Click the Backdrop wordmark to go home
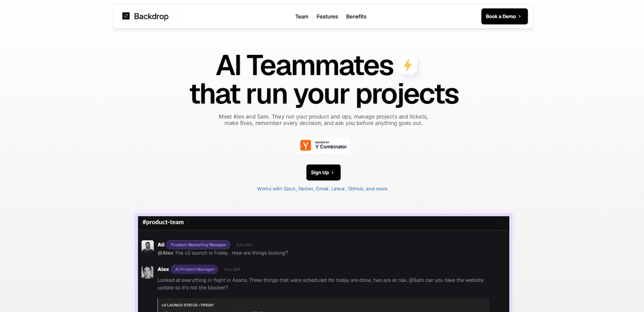 point(151,17)
